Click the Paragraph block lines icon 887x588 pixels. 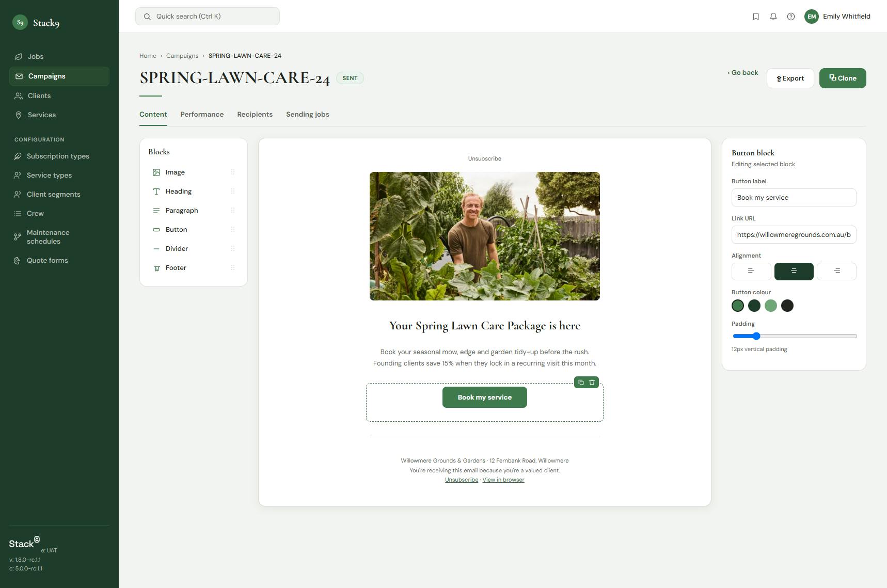(x=156, y=211)
